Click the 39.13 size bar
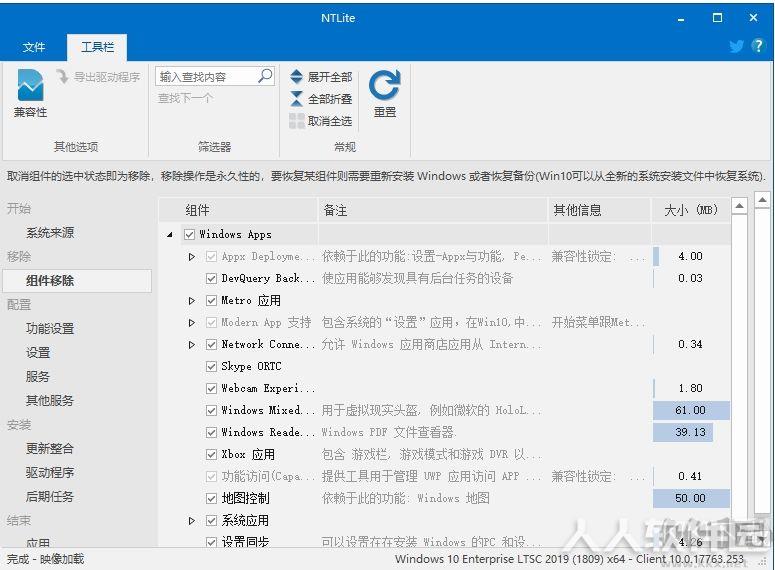The height and width of the screenshot is (570, 775). coord(683,433)
